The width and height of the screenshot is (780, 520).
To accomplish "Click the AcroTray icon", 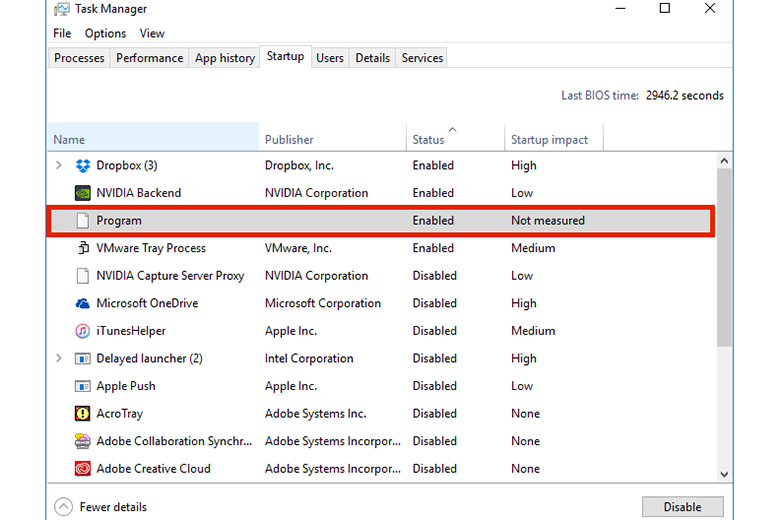I will coord(83,413).
